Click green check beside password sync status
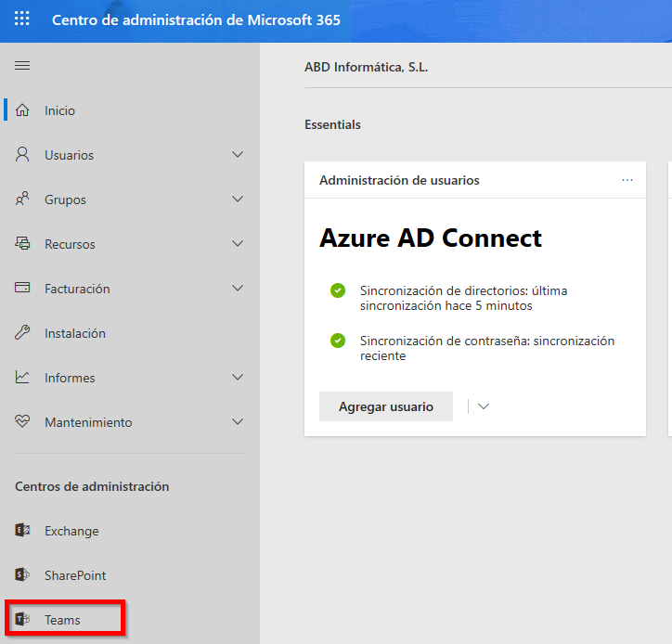This screenshot has width=672, height=644. [x=338, y=341]
